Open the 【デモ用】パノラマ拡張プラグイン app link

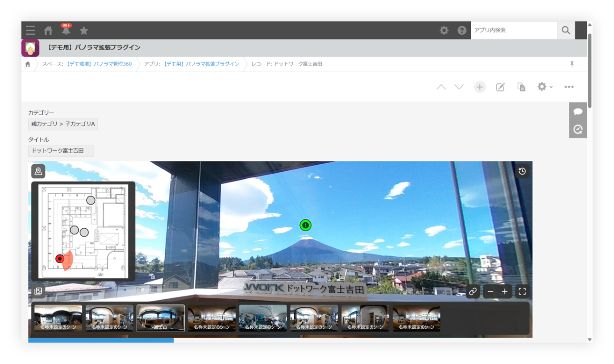point(201,64)
